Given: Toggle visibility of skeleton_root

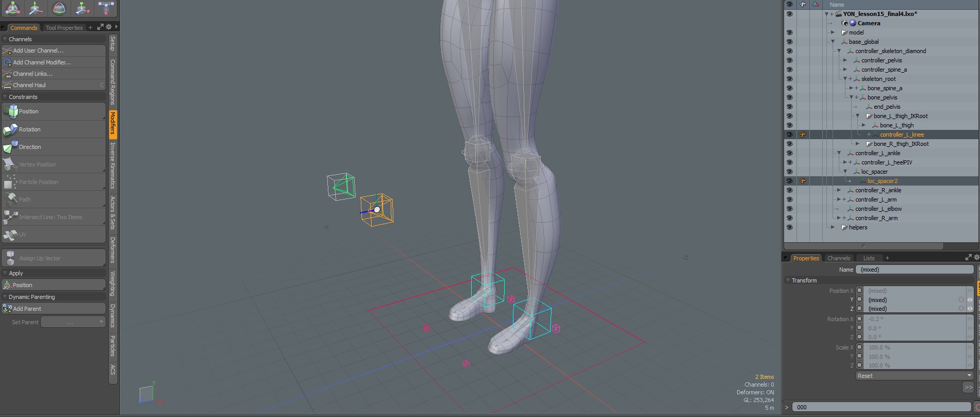Looking at the screenshot, I should [789, 79].
